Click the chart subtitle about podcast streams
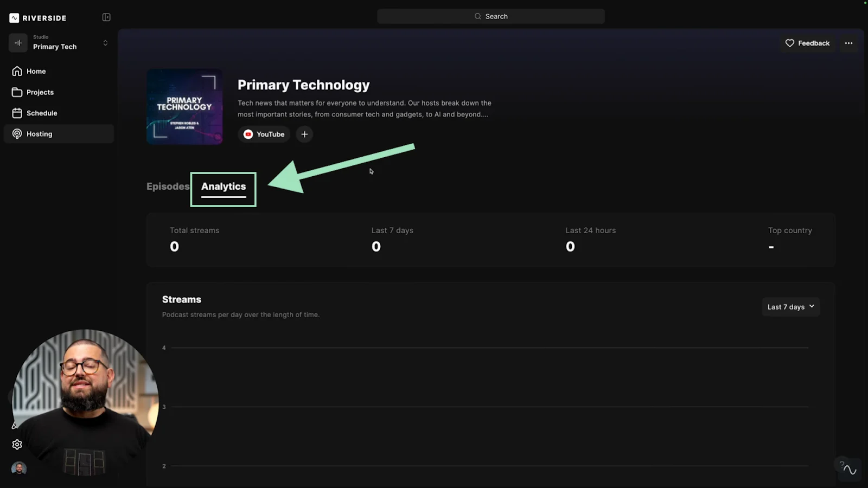Screen dimensions: 868x488 tap(240, 314)
